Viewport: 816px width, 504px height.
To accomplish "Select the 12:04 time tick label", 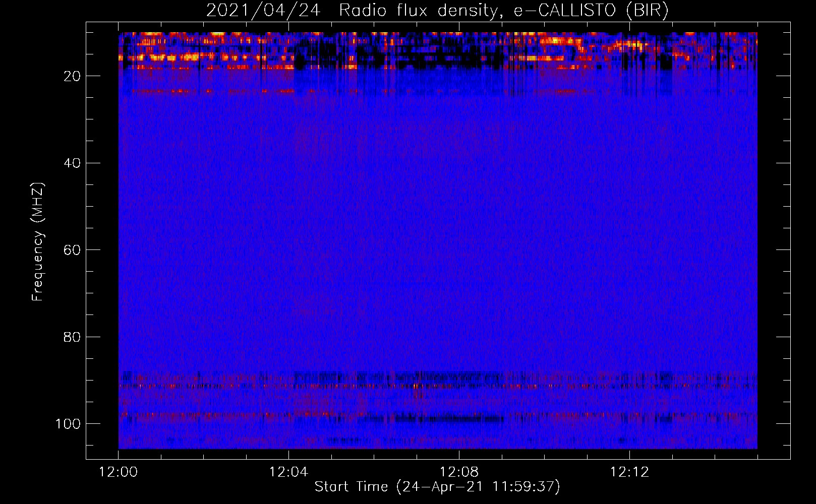I will click(x=288, y=472).
